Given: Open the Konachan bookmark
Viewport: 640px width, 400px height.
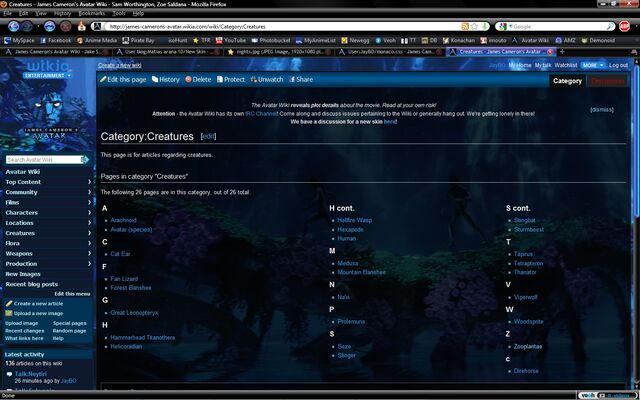Looking at the screenshot, I should (x=459, y=40).
